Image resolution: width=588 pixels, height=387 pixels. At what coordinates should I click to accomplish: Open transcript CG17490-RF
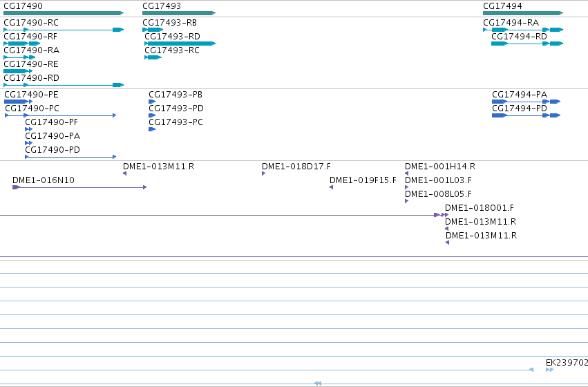30,37
